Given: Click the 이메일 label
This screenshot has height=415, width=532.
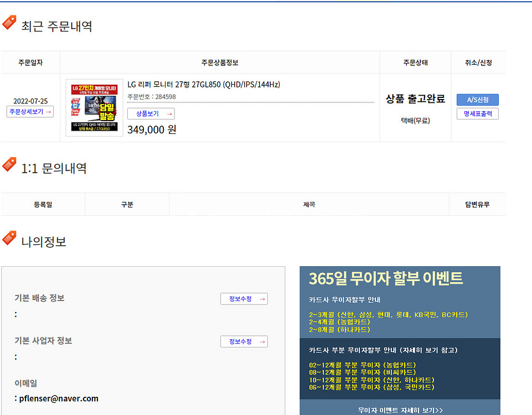Looking at the screenshot, I should click(26, 383).
